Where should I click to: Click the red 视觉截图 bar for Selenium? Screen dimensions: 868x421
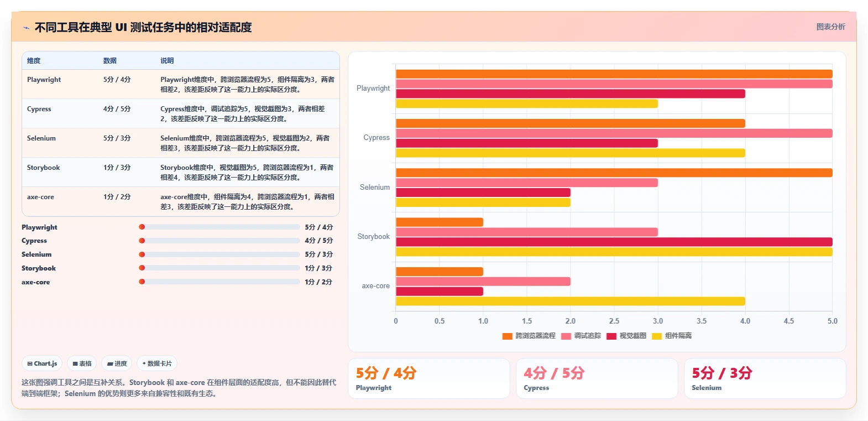483,193
